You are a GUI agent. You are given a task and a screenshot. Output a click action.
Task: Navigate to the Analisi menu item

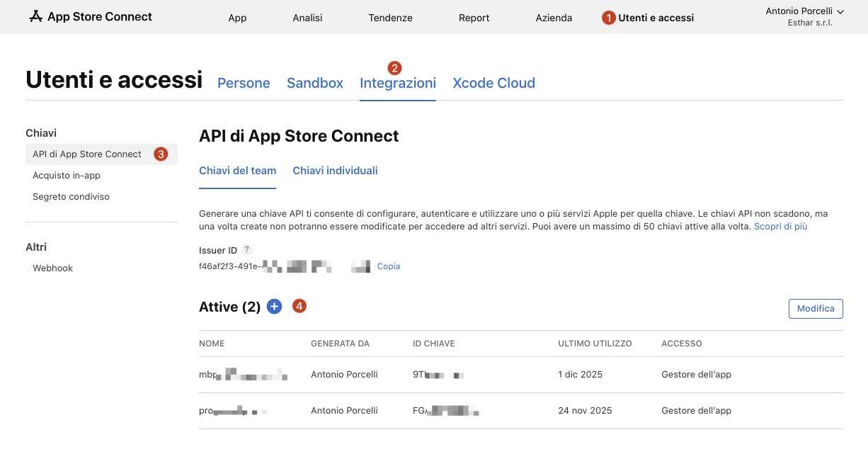[307, 17]
